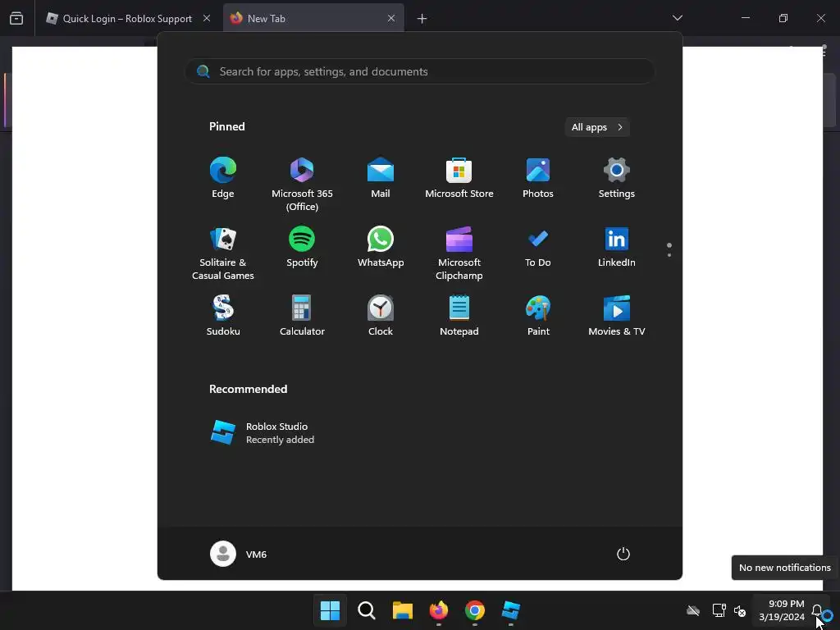Open the Calculator app
Viewport: 840px width, 630px height.
pos(302,316)
